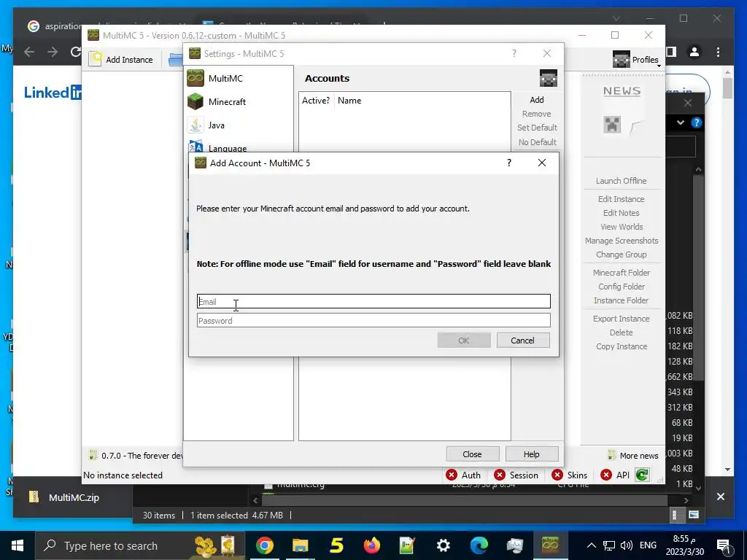Close the Chrome downloads bar
Image resolution: width=747 pixels, height=560 pixels.
coord(720,497)
